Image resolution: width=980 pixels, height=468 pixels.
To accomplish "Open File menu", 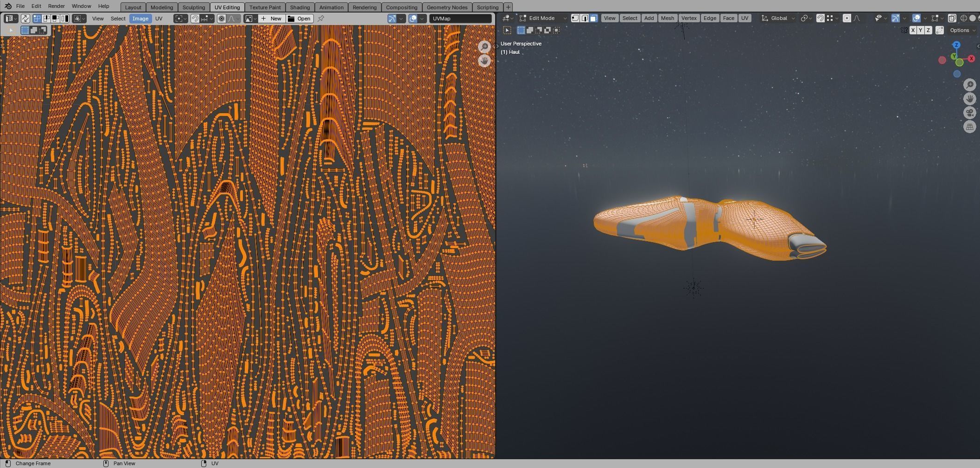I will (20, 6).
